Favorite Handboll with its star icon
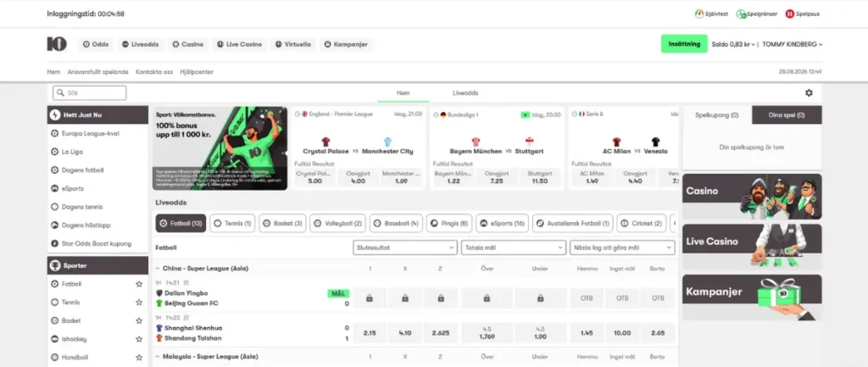This screenshot has height=367, width=868. (139, 358)
